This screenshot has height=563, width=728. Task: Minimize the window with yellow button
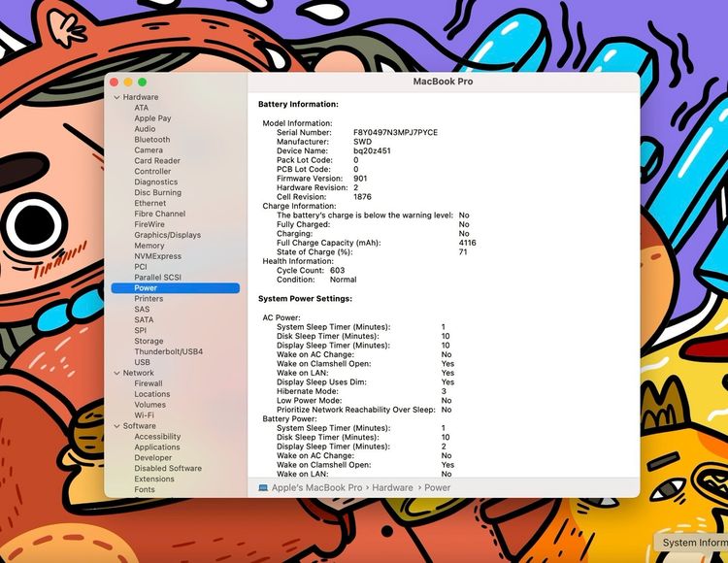coord(128,83)
